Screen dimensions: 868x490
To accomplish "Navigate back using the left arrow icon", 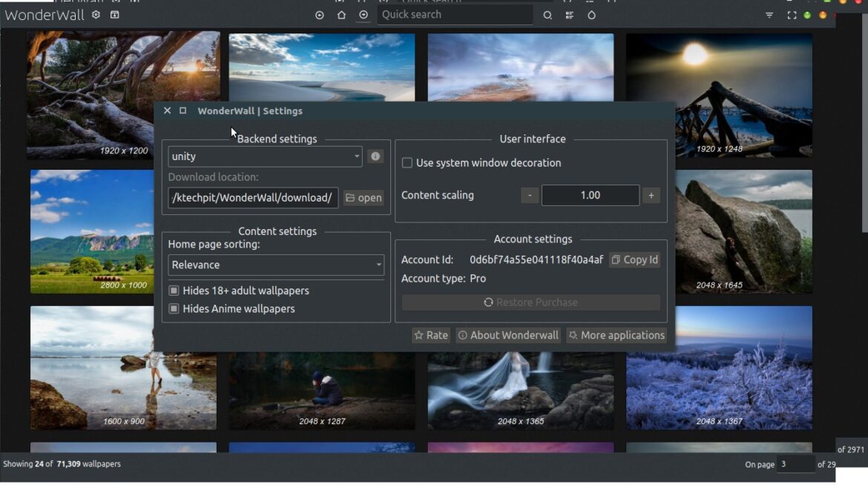I will coord(319,15).
